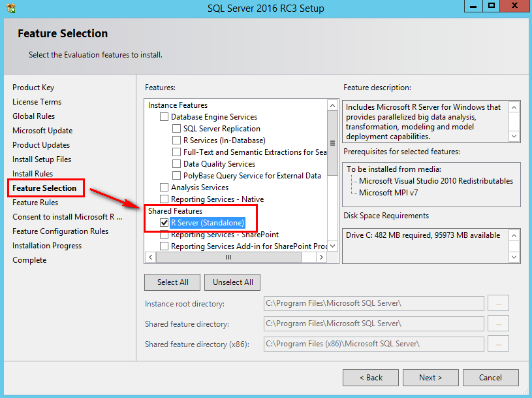Viewport: 532px width, 398px height.
Task: Select Feature Configuration Rules step
Action: click(x=61, y=231)
